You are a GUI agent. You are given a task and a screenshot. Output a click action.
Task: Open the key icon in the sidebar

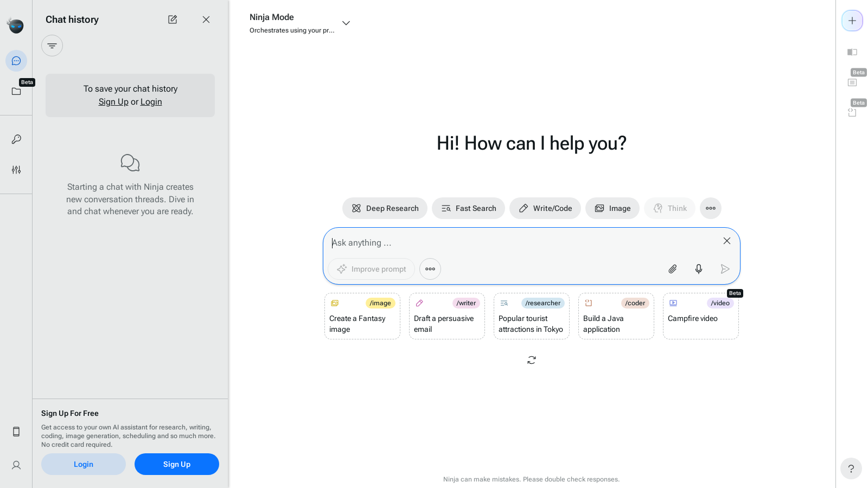16,139
